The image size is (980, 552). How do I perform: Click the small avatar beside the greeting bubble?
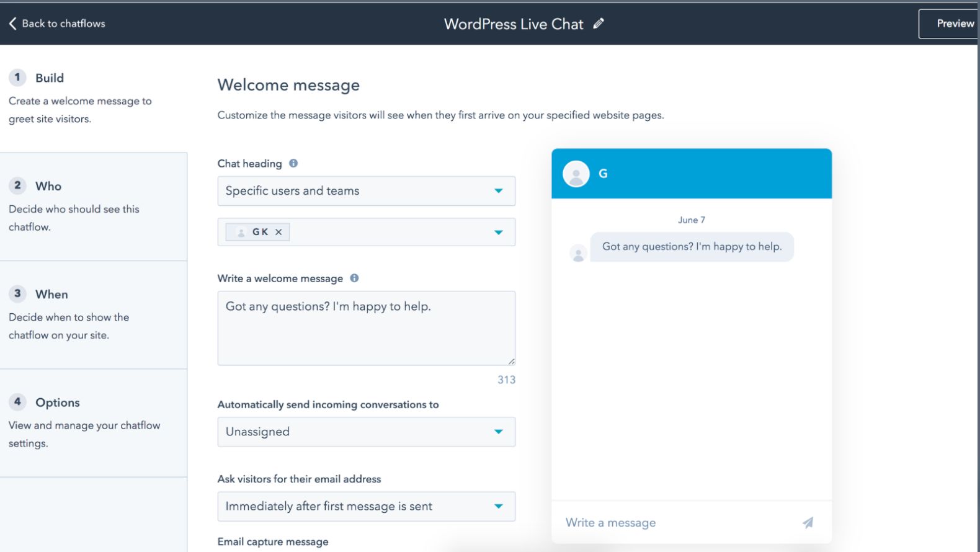pos(578,252)
